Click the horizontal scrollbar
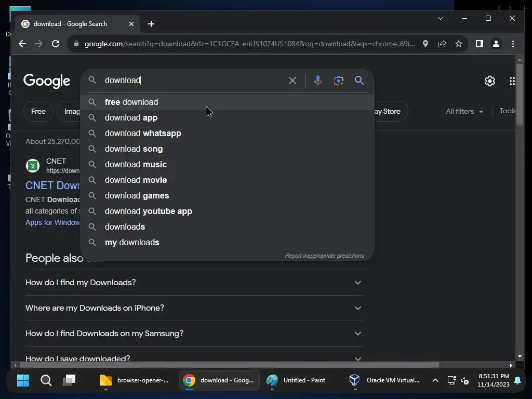 coord(229,365)
